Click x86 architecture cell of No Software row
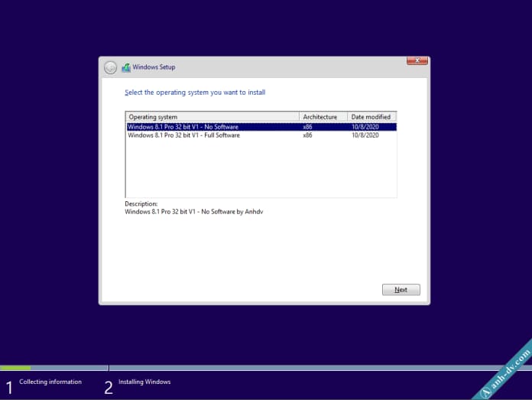The height and width of the screenshot is (400, 532). click(x=308, y=127)
